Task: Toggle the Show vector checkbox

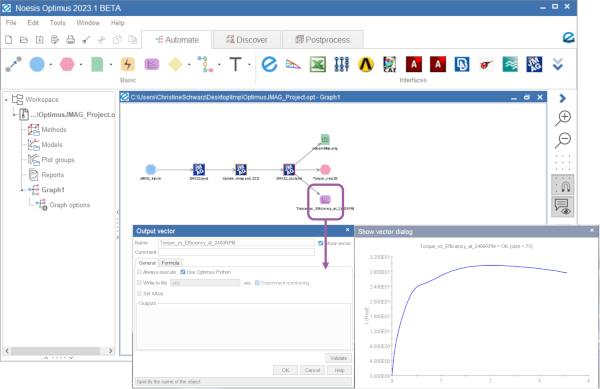Action: 320,243
